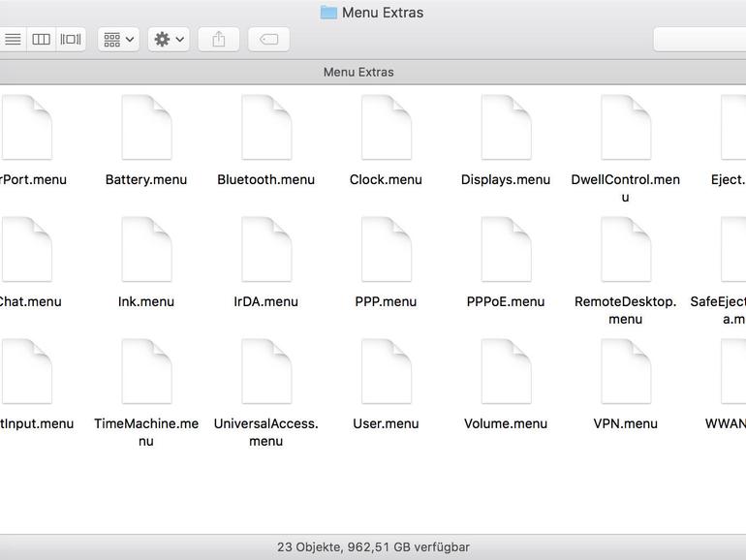
Task: Click the TimeMachine.menu file name
Action: pyautogui.click(x=146, y=432)
